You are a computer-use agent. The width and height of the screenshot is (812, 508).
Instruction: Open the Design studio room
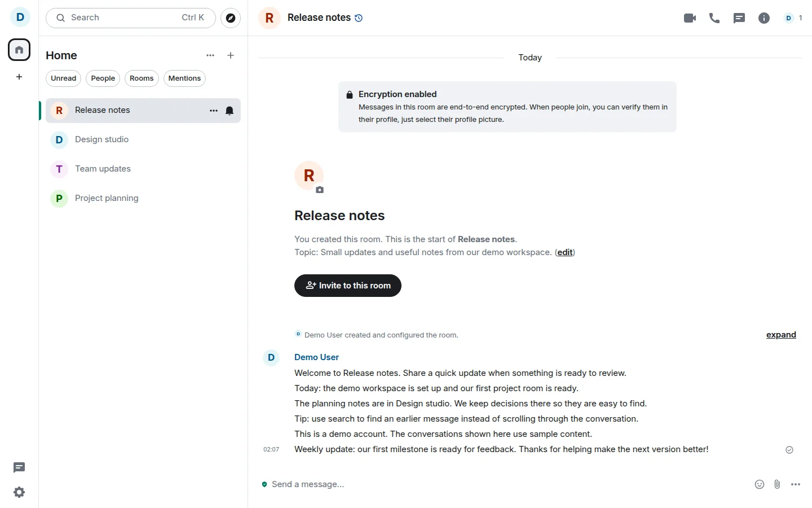point(143,139)
